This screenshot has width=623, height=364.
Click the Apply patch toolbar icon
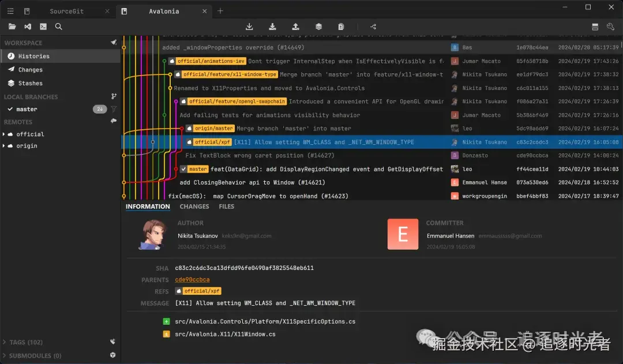point(341,27)
